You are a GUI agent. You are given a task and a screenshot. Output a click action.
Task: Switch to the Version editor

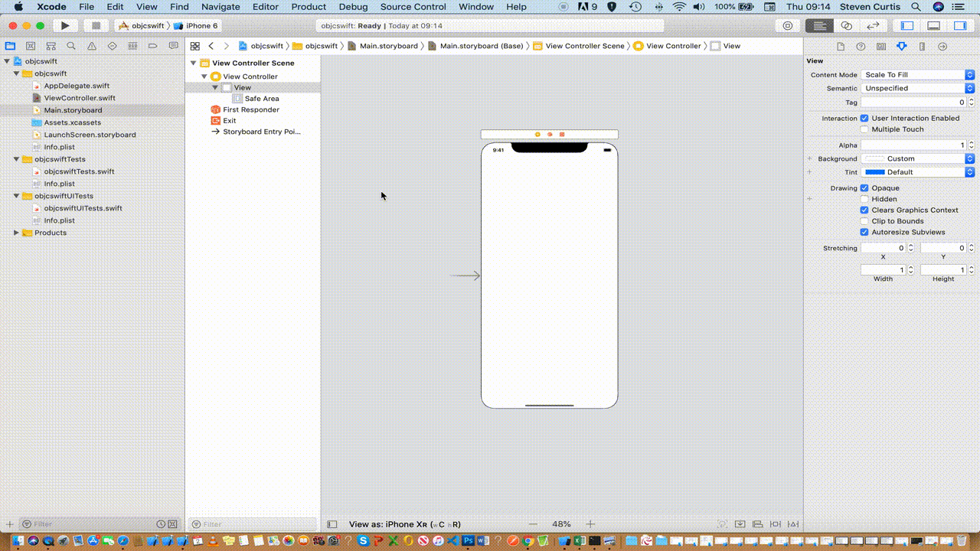(873, 26)
